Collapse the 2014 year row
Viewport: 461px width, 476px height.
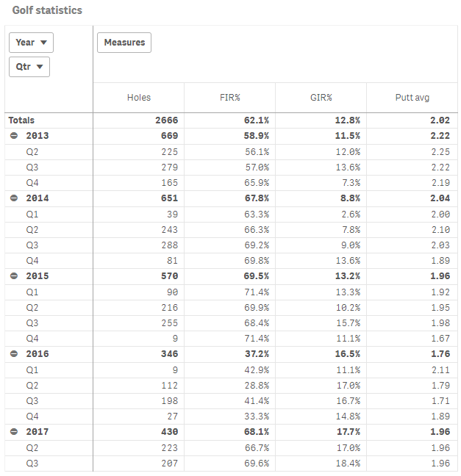(14, 198)
